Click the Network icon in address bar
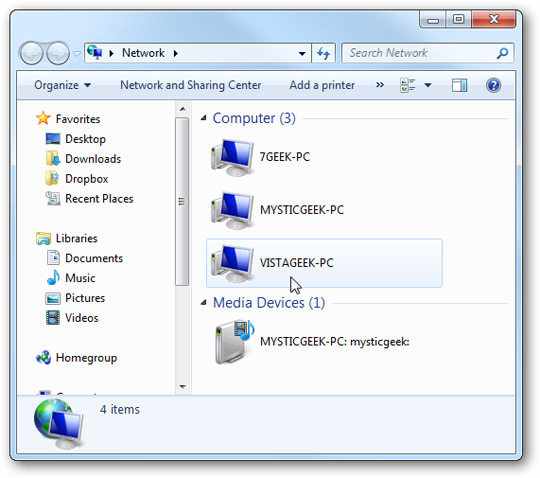The width and height of the screenshot is (540, 478). pyautogui.click(x=95, y=53)
